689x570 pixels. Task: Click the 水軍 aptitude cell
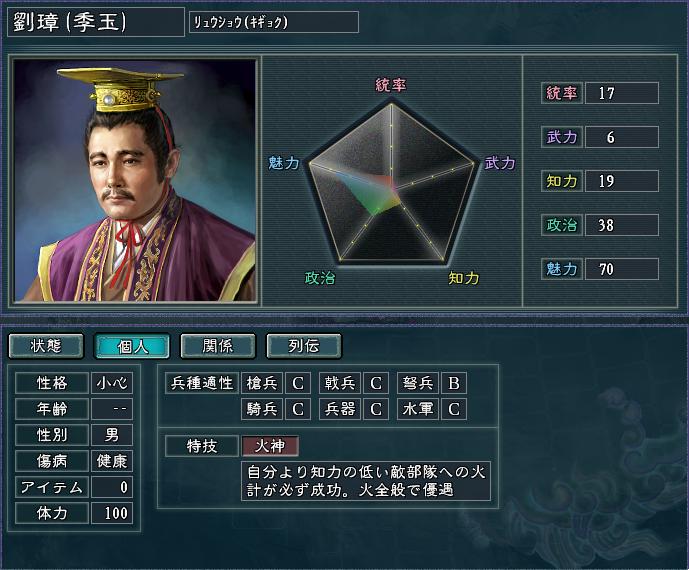418,409
